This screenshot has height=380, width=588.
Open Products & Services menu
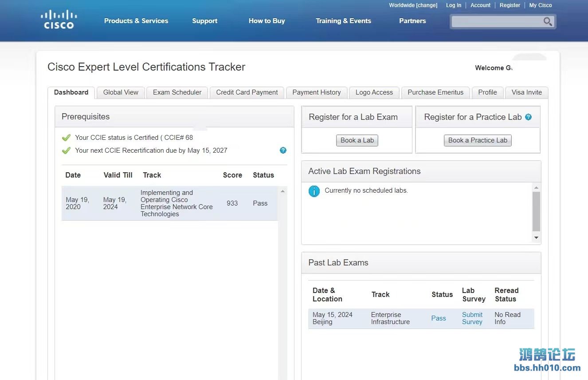(x=136, y=21)
